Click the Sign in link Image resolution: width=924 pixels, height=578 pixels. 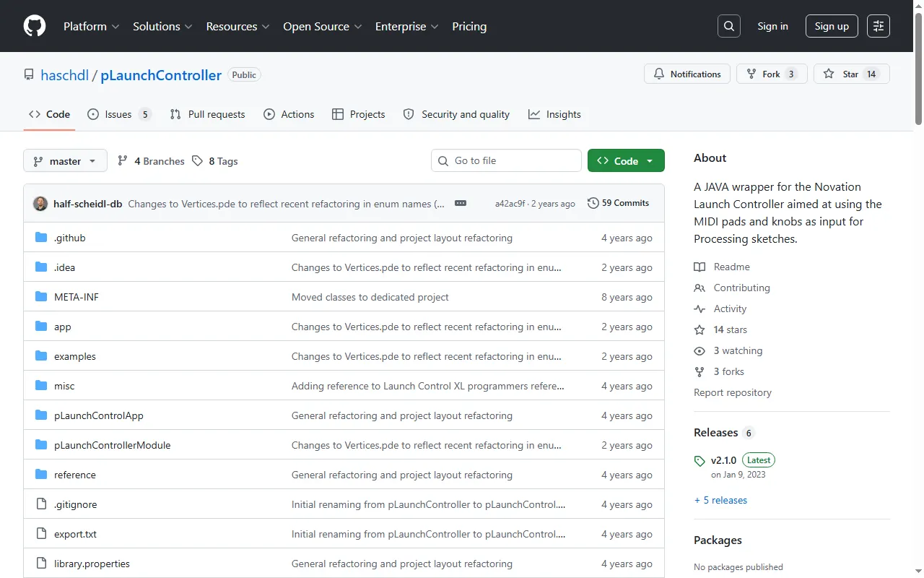pyautogui.click(x=772, y=26)
